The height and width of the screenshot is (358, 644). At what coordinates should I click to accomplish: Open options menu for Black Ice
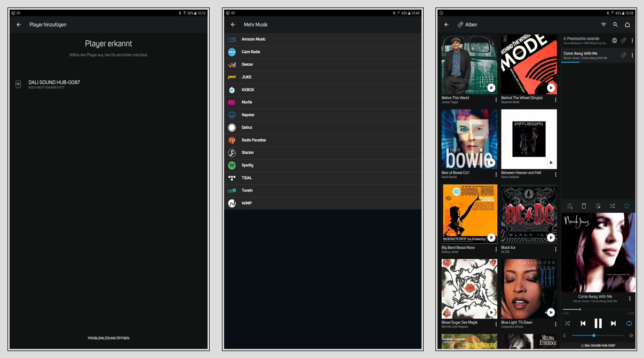(555, 249)
